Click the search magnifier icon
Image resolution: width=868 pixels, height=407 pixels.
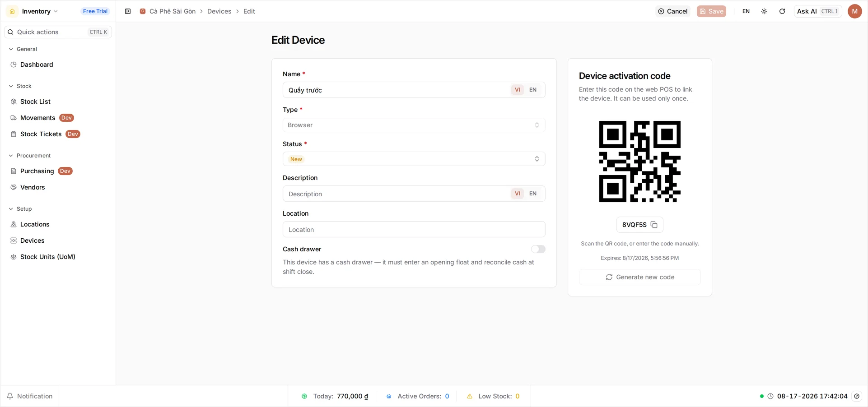10,32
